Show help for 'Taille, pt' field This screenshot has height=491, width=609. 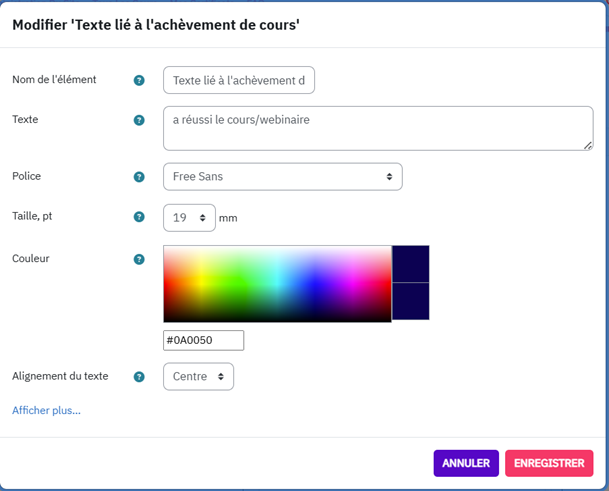[139, 217]
